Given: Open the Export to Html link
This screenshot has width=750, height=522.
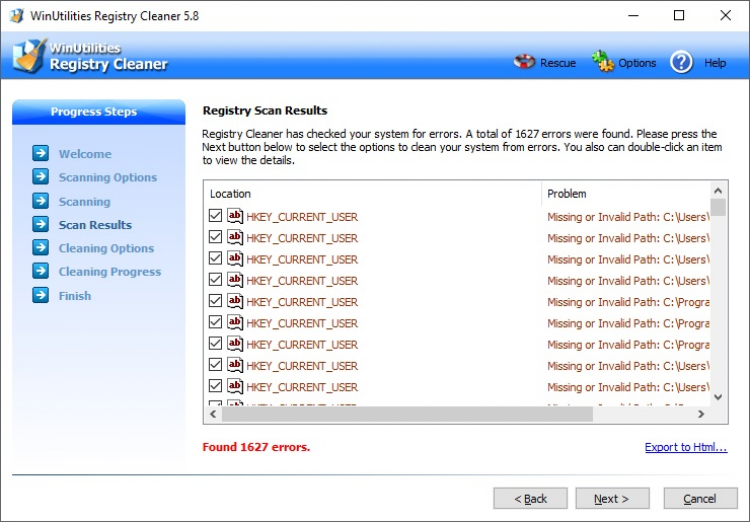Looking at the screenshot, I should point(686,447).
